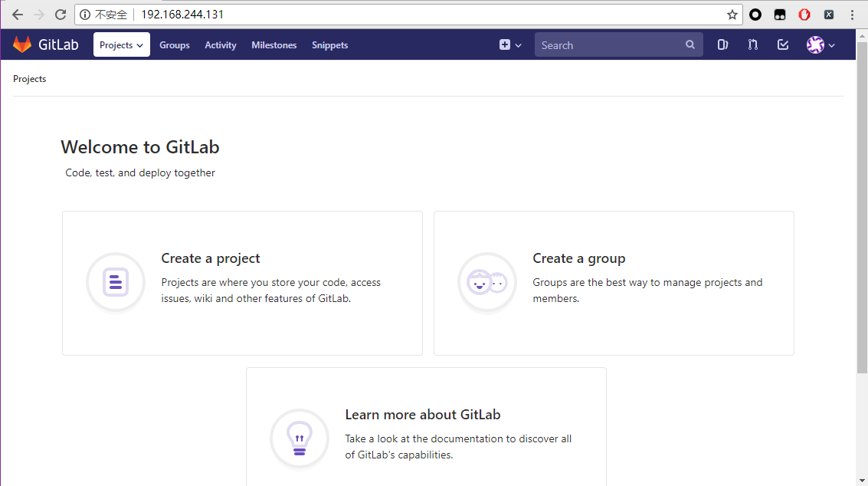
Task: Open the Projects dropdown in navbar
Action: (121, 45)
